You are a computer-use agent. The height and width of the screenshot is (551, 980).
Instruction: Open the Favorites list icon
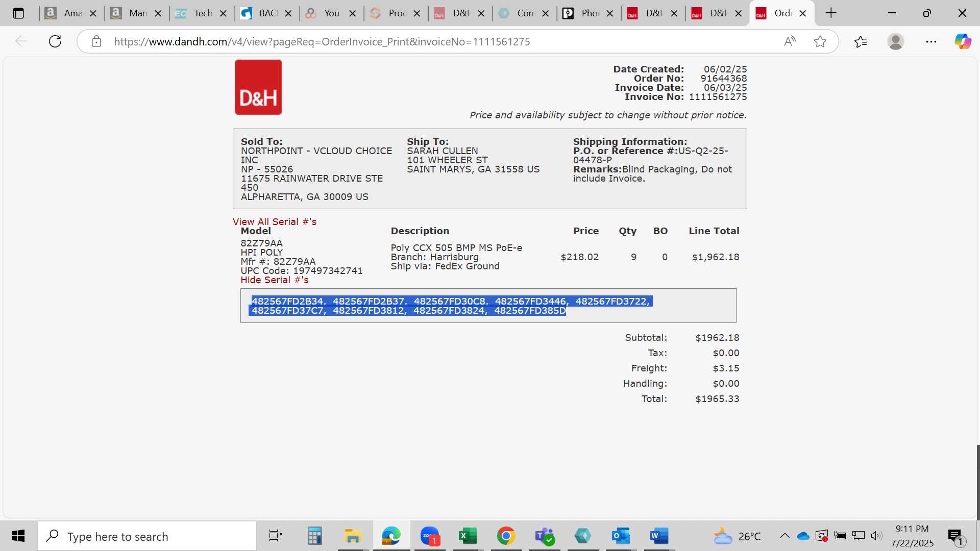[x=861, y=41]
